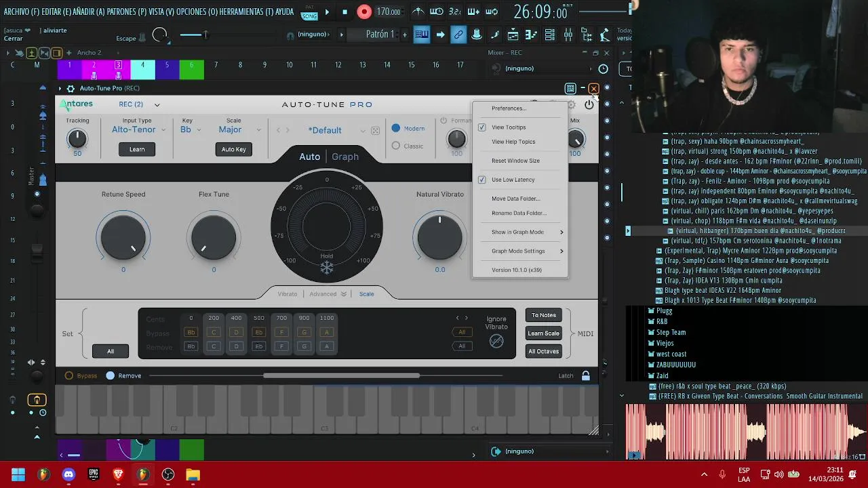
Task: Toggle the PAT/SONG mode switch
Action: click(309, 12)
